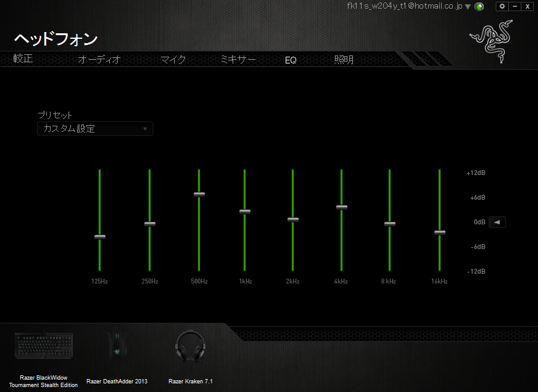Click the 125Hz slider handle
This screenshot has height=392, width=538.
(100, 237)
